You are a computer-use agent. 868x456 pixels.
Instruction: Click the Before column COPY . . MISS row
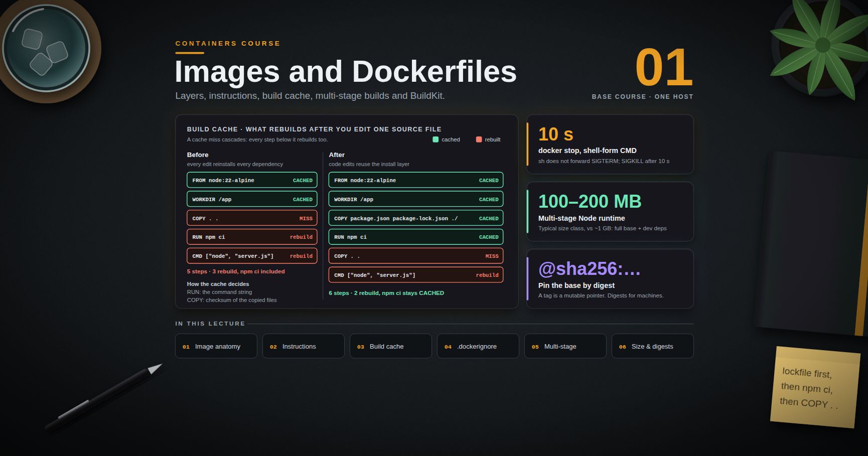[x=252, y=218]
